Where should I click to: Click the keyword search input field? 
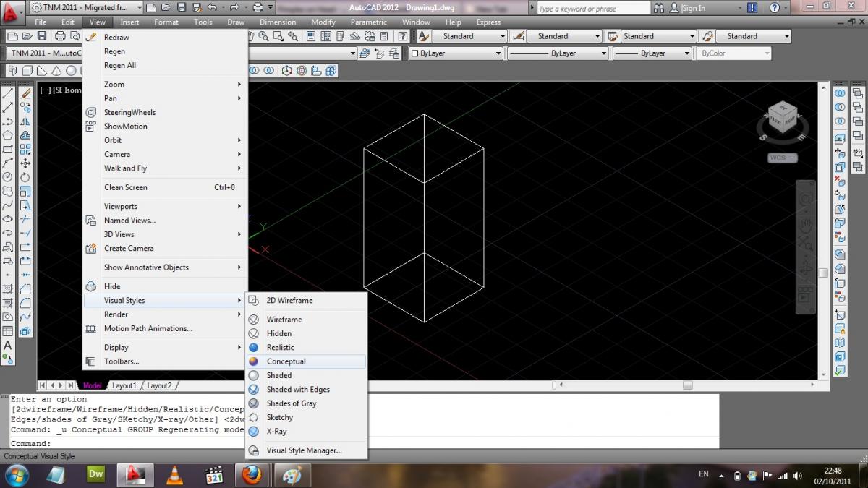coord(593,8)
